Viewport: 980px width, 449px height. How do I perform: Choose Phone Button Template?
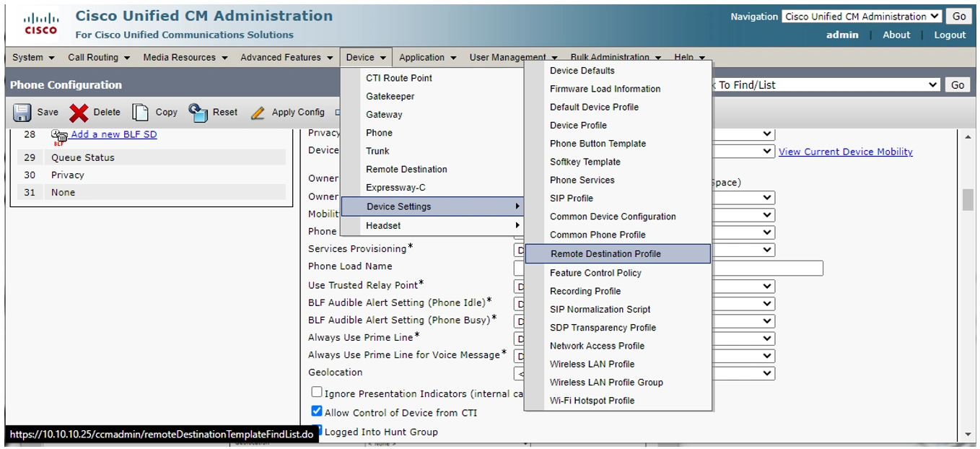pos(598,144)
